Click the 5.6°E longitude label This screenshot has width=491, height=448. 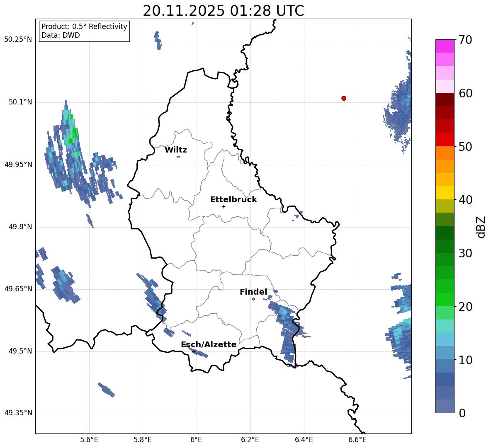89,440
